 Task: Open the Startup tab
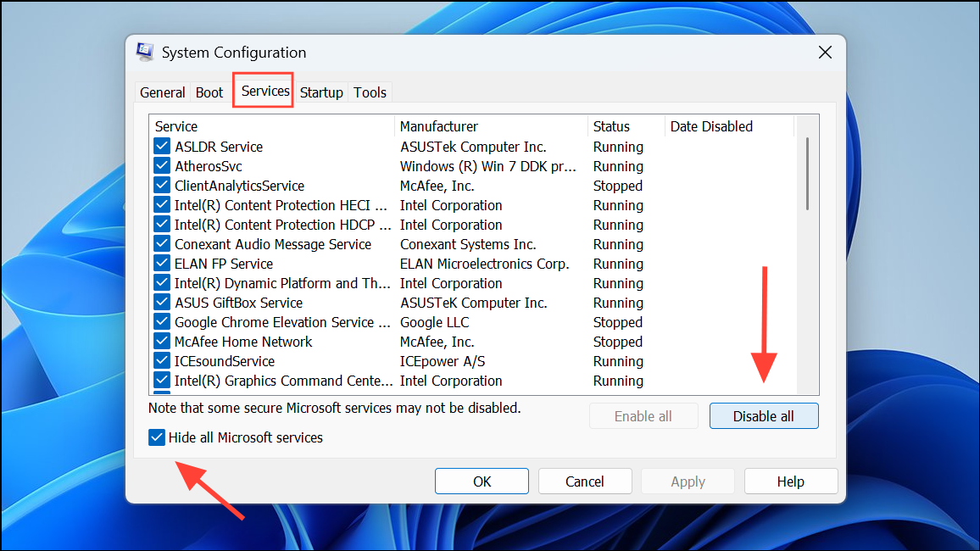(x=321, y=92)
